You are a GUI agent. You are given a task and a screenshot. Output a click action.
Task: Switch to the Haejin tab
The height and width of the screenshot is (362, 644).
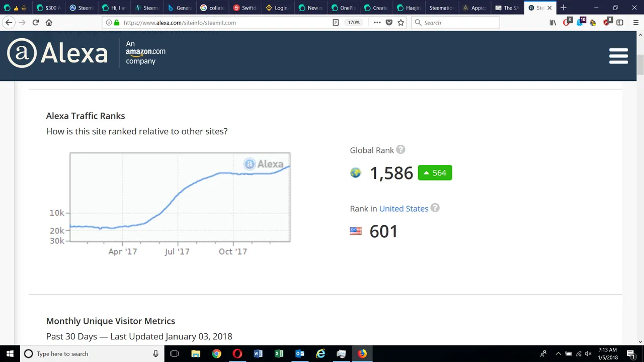pos(409,8)
